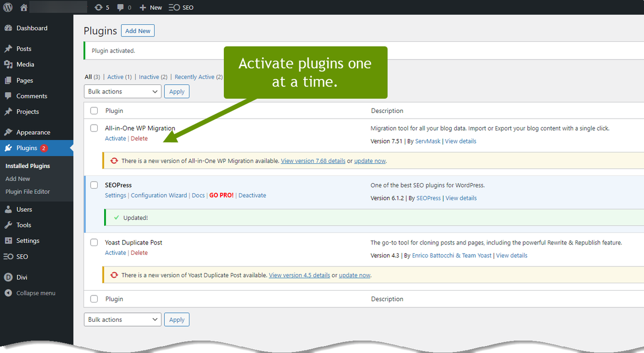Click the Plugin activated notice text
The height and width of the screenshot is (353, 644).
click(113, 51)
